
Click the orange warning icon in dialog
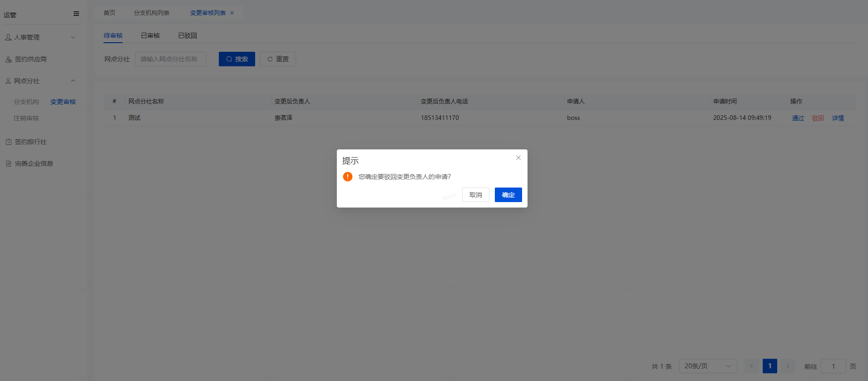click(x=348, y=177)
